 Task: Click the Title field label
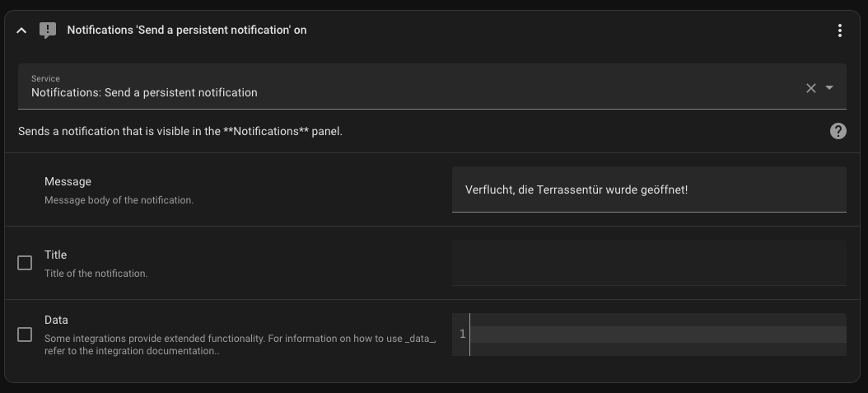(x=56, y=255)
